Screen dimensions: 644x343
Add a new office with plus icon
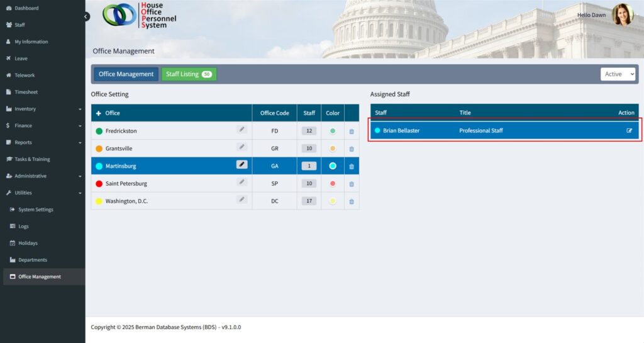98,113
